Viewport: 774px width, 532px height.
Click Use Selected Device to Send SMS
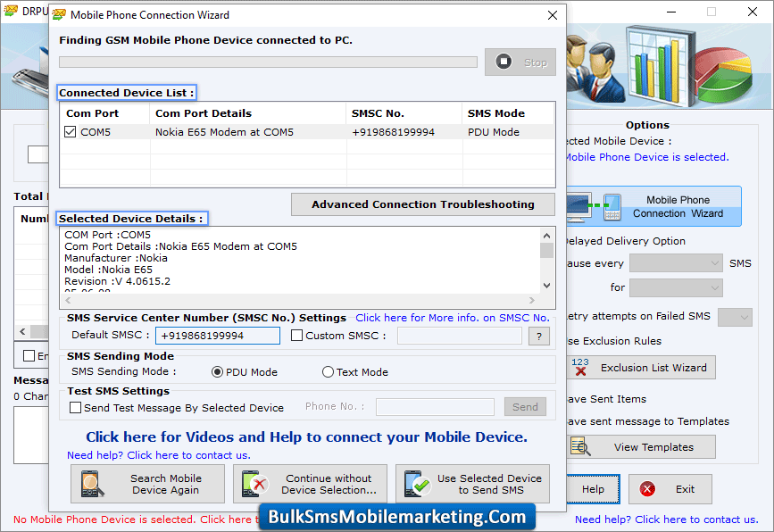[472, 484]
